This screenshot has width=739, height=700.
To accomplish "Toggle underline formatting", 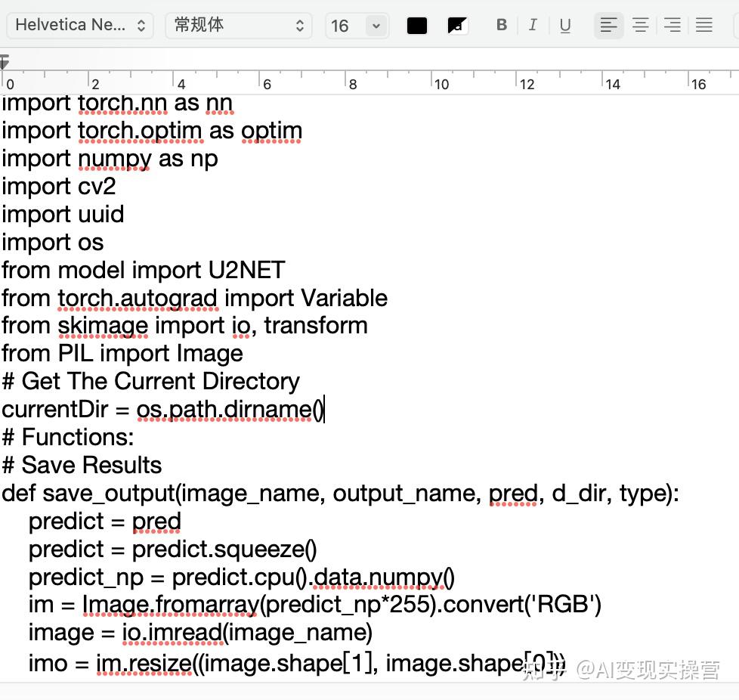I will tap(564, 25).
